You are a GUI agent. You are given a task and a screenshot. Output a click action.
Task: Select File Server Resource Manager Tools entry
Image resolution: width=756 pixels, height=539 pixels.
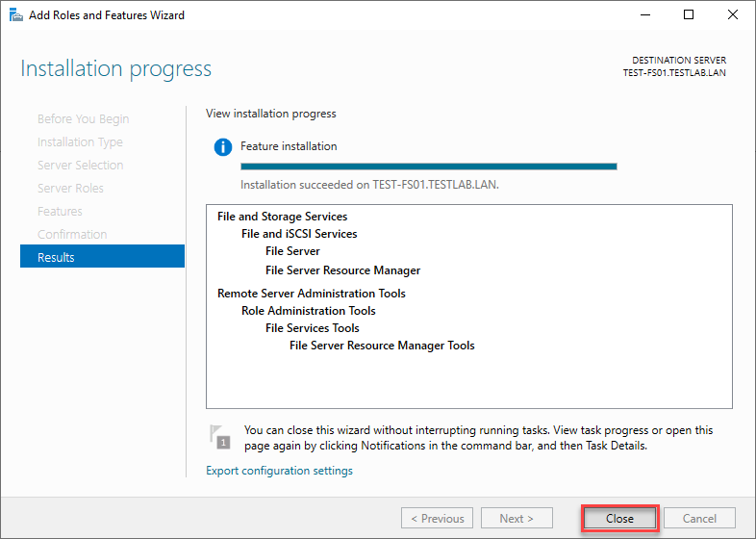(x=382, y=346)
